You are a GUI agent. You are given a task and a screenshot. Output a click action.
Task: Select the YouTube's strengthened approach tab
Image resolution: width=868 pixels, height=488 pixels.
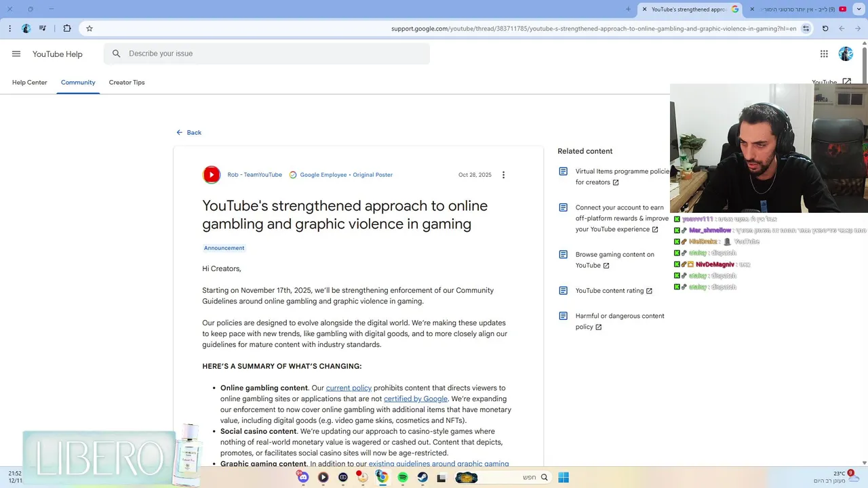(689, 9)
